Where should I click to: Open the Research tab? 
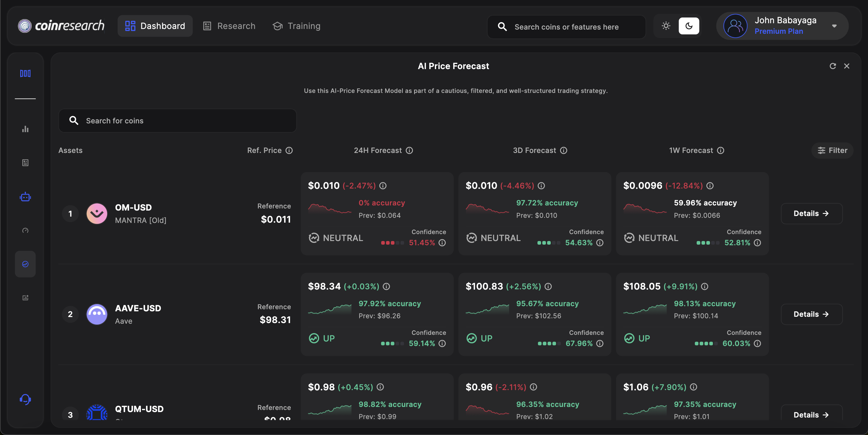[229, 26]
